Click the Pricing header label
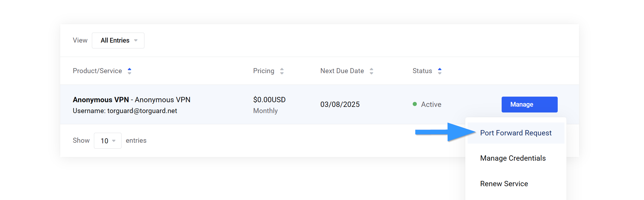Screen dimensions: 644x200 tap(264, 71)
